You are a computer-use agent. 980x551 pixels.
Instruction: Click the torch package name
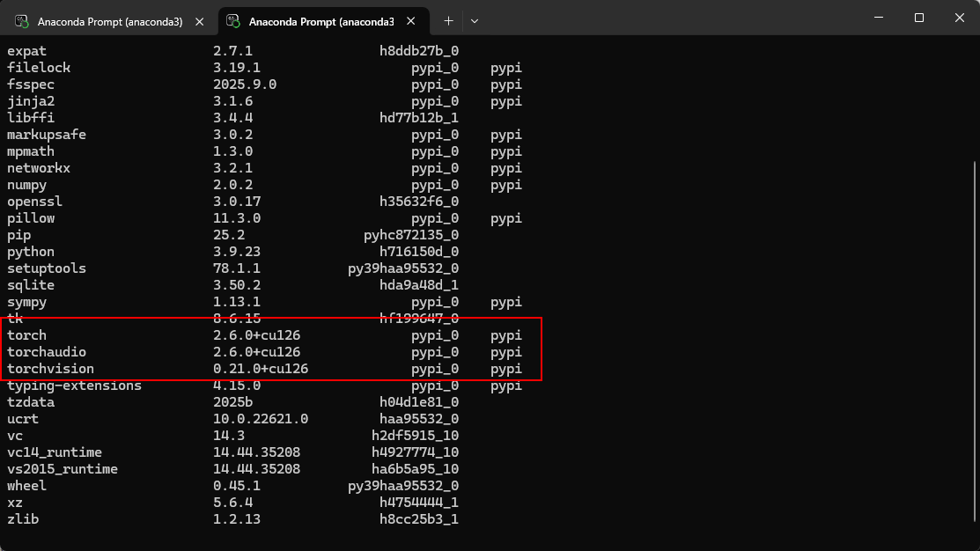coord(27,335)
